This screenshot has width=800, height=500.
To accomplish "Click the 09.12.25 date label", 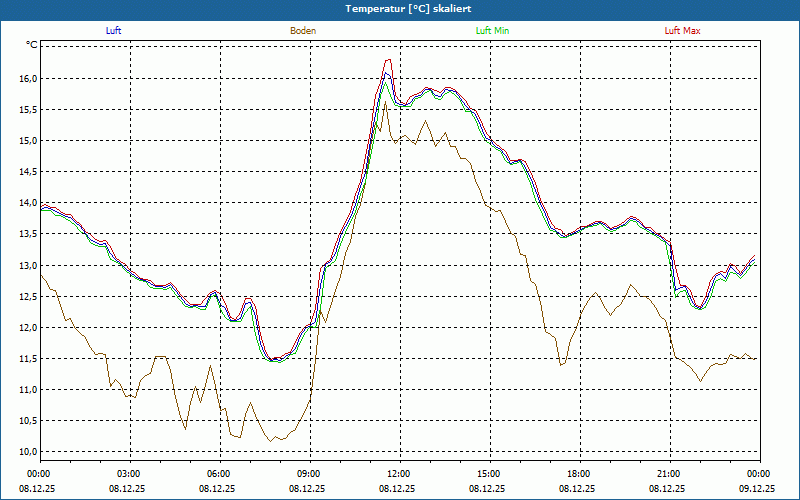I will coord(759,489).
